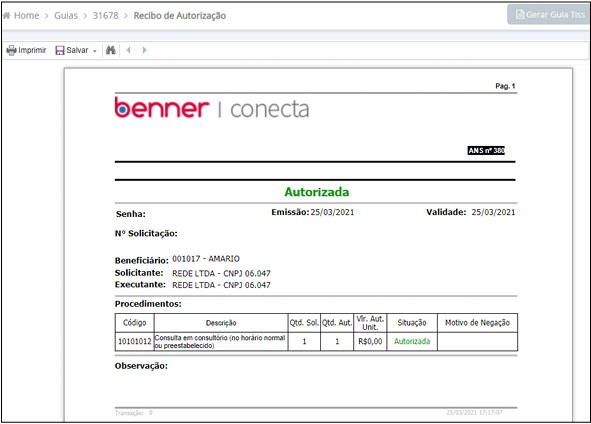Select the Validade date 25/03/2021

pos(493,212)
